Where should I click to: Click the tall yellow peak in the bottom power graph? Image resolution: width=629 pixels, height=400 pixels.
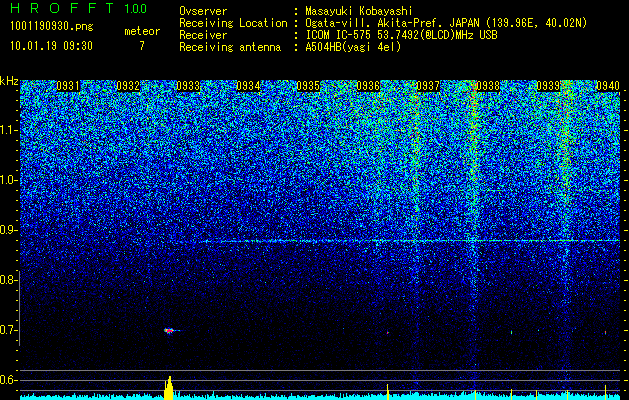tap(169, 388)
